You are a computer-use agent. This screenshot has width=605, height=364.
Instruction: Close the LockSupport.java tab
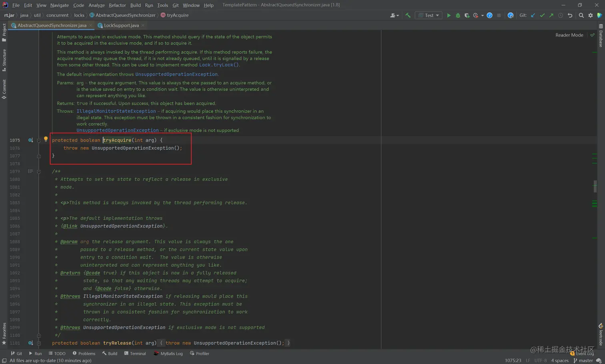coord(143,25)
